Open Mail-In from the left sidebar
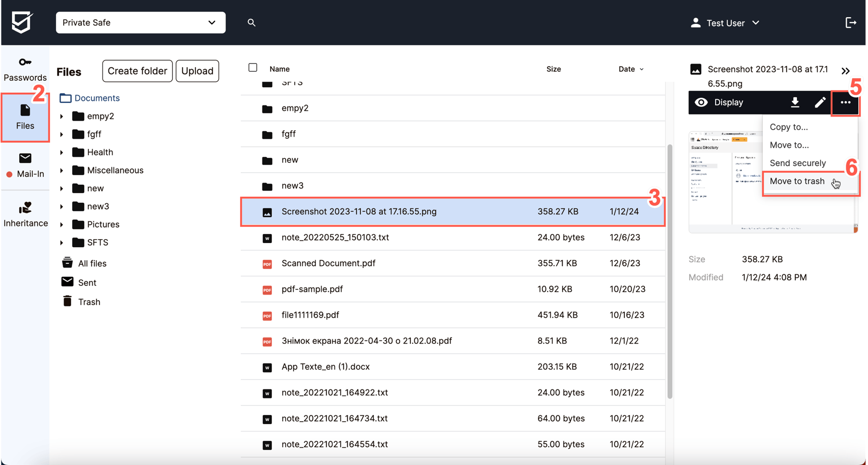This screenshot has height=465, width=868. (x=25, y=165)
